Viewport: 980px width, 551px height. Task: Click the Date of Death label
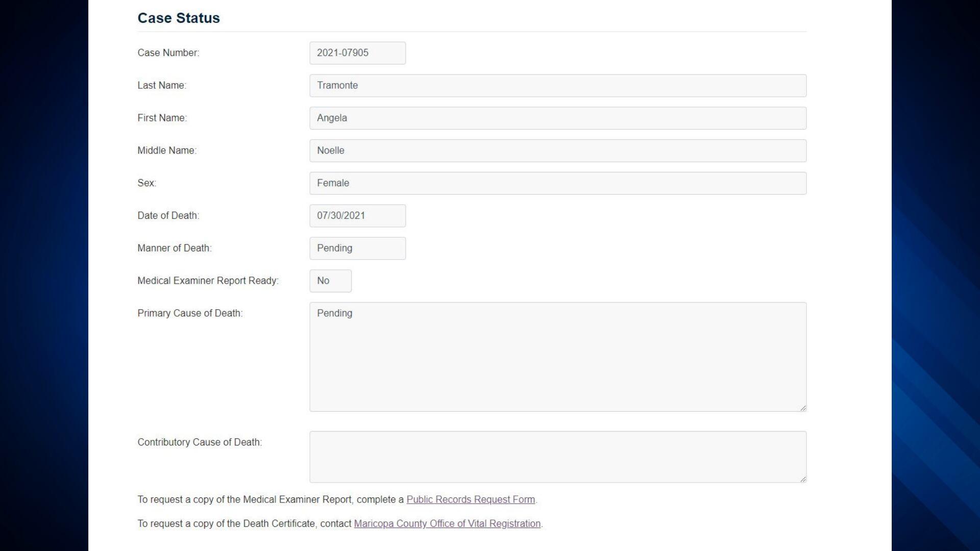(168, 216)
